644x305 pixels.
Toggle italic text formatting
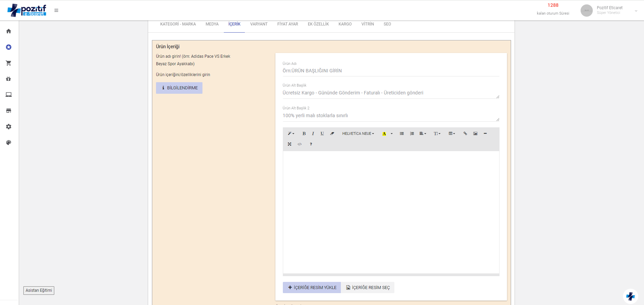click(x=313, y=134)
